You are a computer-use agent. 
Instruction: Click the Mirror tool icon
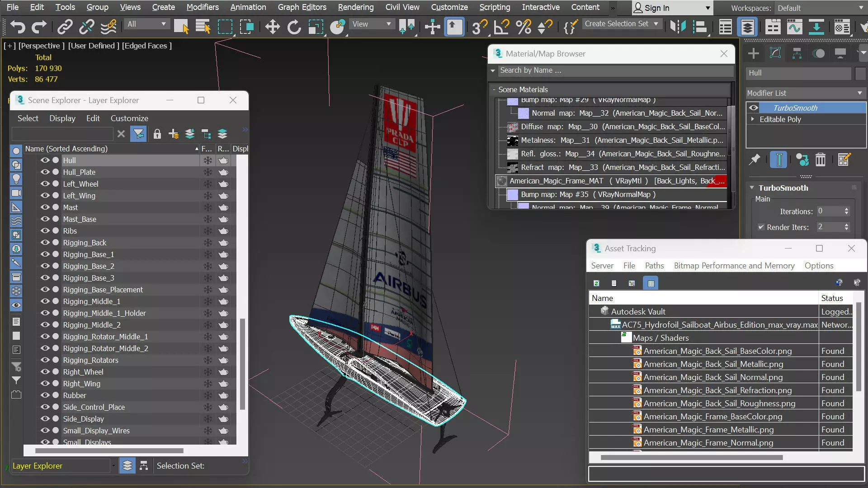tap(678, 27)
